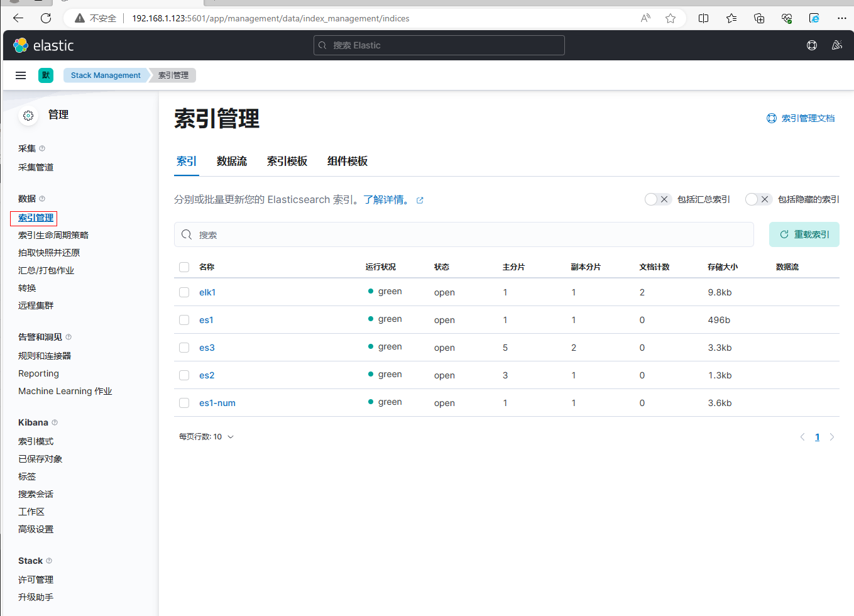Click the index search input field

click(464, 234)
